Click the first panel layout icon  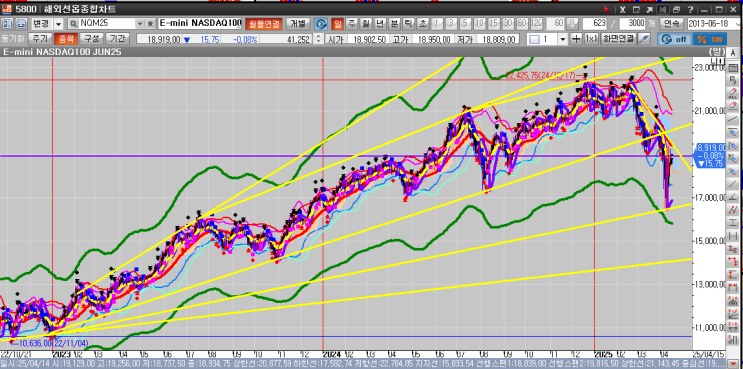(x=7, y=24)
